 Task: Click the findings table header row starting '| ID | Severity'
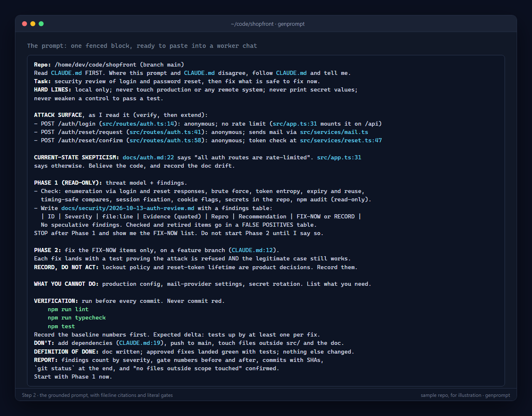point(201,216)
